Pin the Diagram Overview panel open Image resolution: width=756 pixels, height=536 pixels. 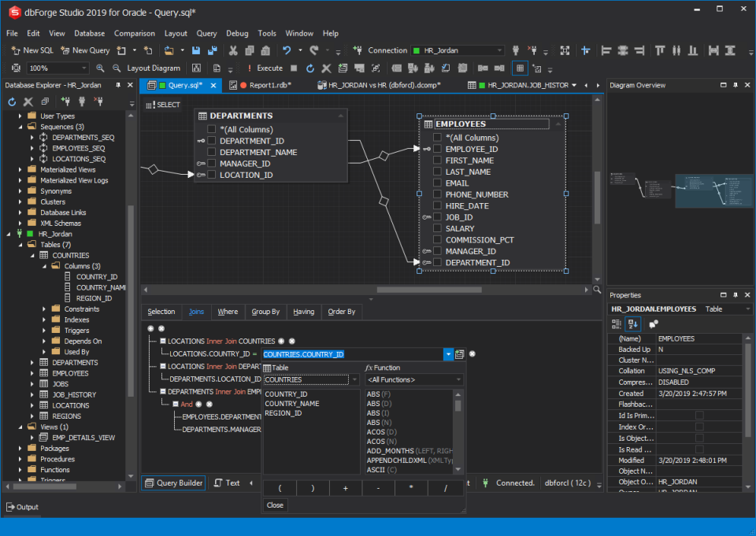(735, 85)
